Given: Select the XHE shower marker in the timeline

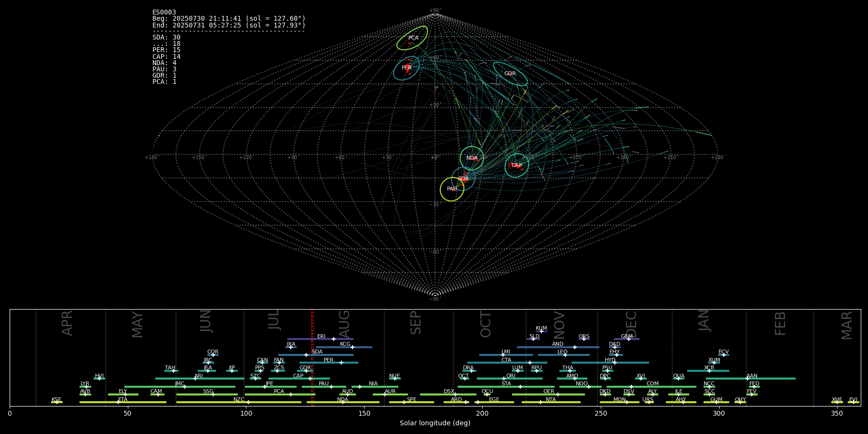Looking at the screenshot, I should tap(837, 402).
